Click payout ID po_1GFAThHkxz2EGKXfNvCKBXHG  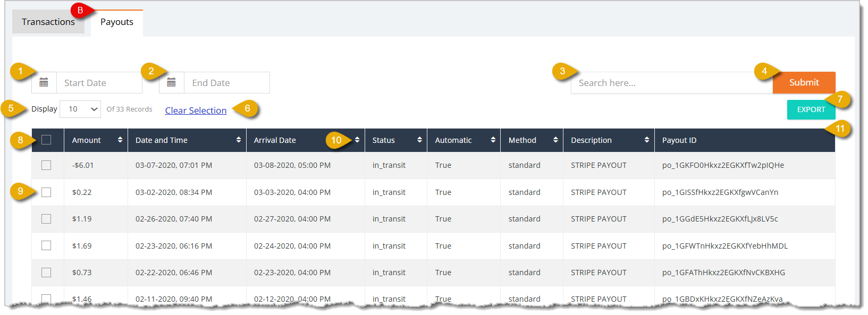tap(723, 273)
